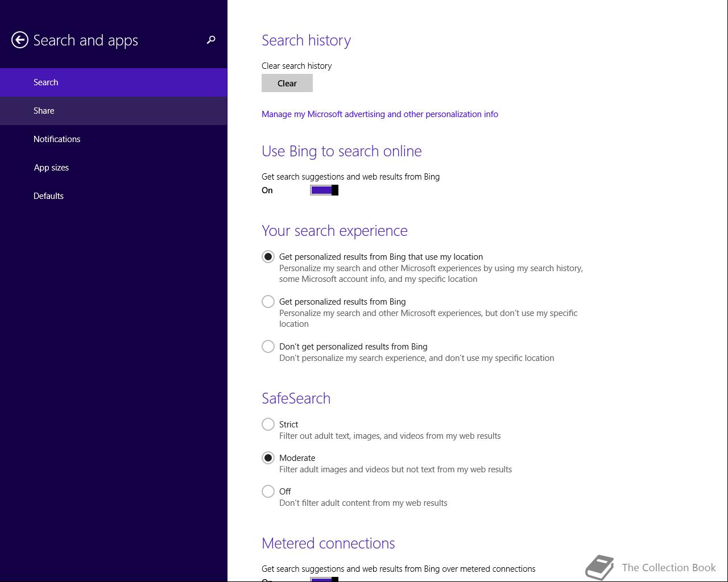
Task: Set SafeSearch to Strict
Action: click(268, 425)
